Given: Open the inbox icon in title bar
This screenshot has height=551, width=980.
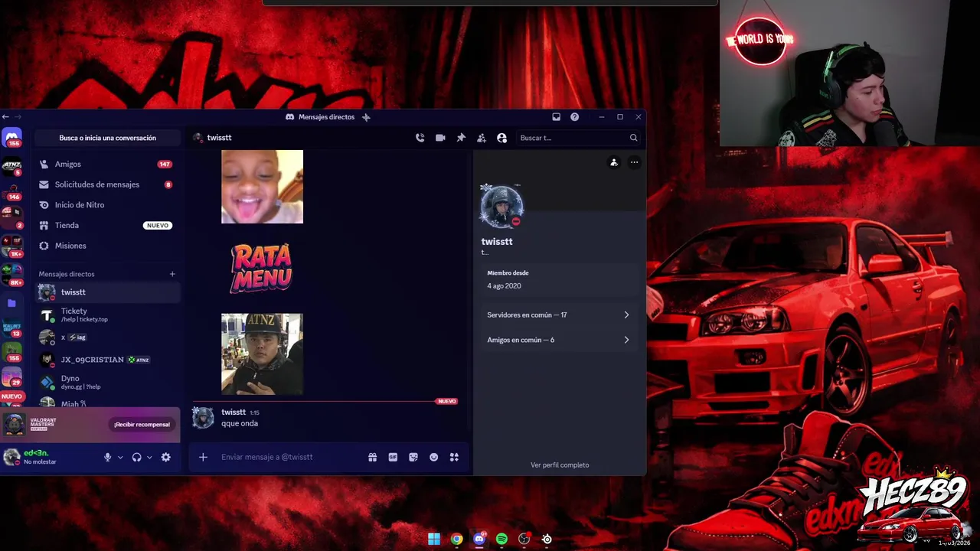Looking at the screenshot, I should (556, 117).
